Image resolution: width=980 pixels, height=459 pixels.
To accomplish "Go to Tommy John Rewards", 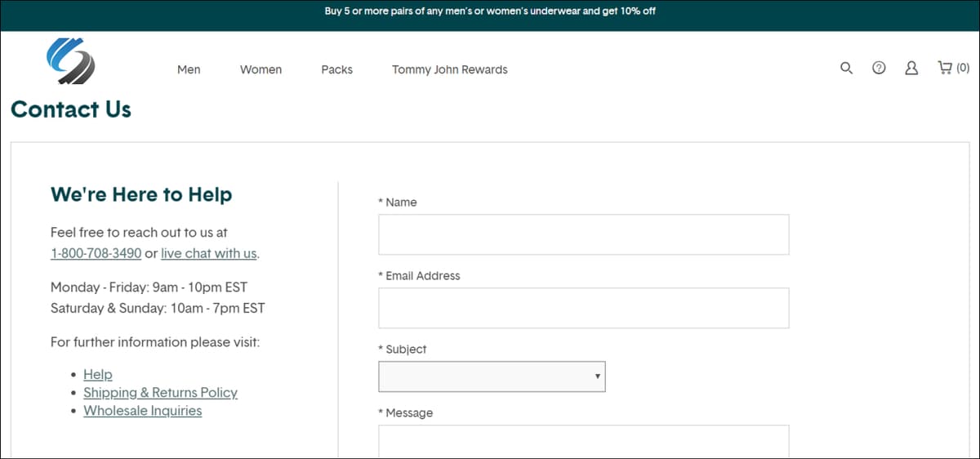I will tap(450, 69).
